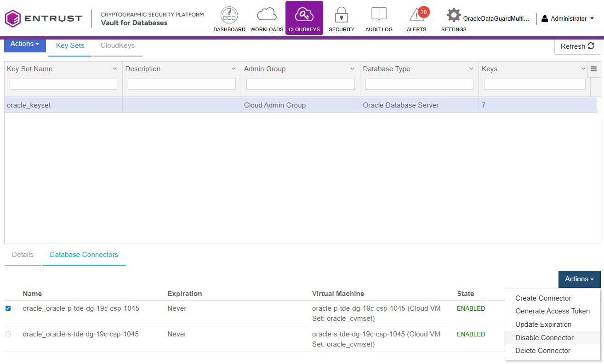Image resolution: width=604 pixels, height=364 pixels.
Task: Open the connectors Actions dropdown button
Action: tap(579, 279)
